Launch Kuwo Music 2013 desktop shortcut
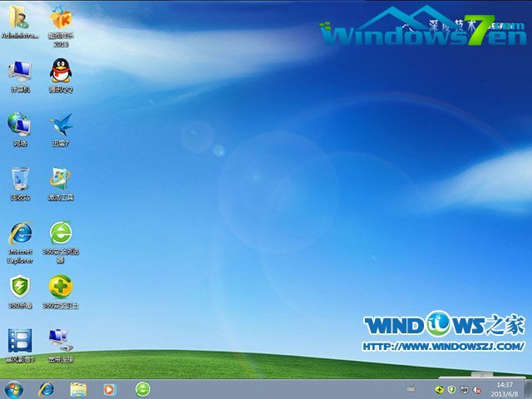The image size is (532, 399). (x=61, y=26)
